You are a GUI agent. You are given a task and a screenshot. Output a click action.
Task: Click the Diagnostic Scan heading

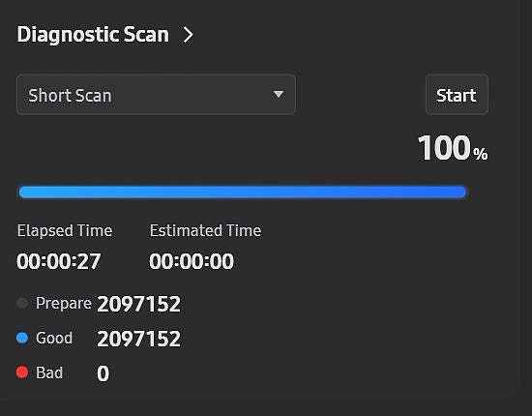point(93,35)
